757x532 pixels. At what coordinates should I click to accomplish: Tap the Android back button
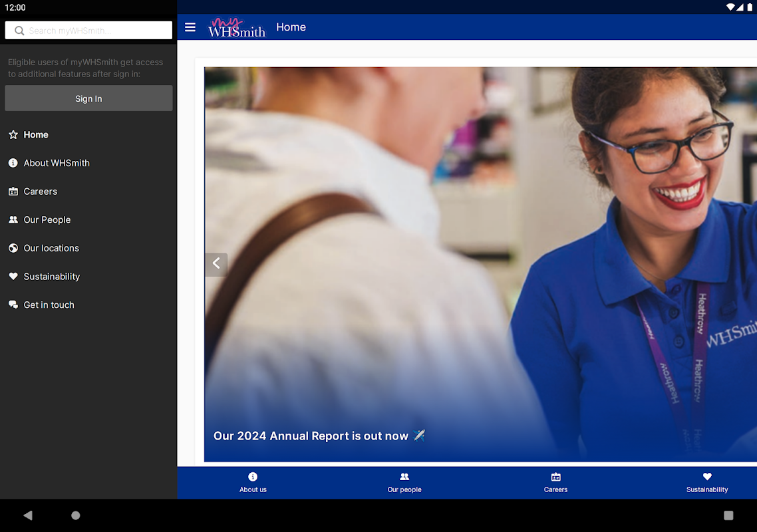click(x=28, y=515)
